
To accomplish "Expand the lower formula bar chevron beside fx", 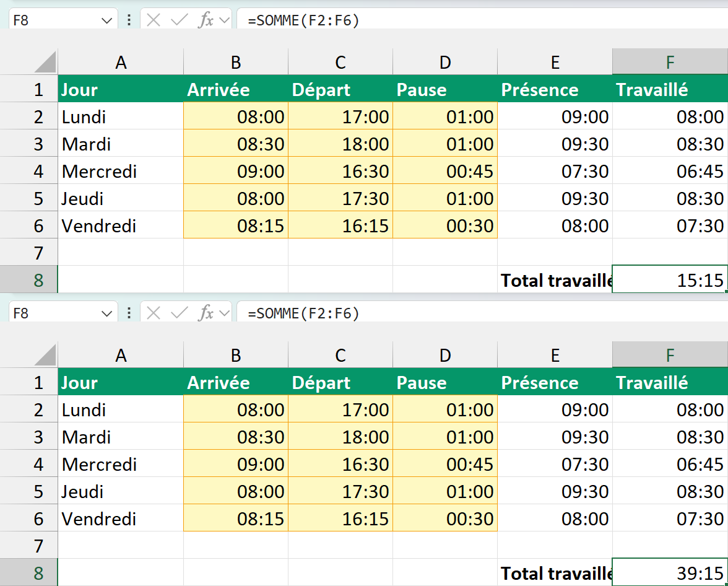I will (x=225, y=313).
